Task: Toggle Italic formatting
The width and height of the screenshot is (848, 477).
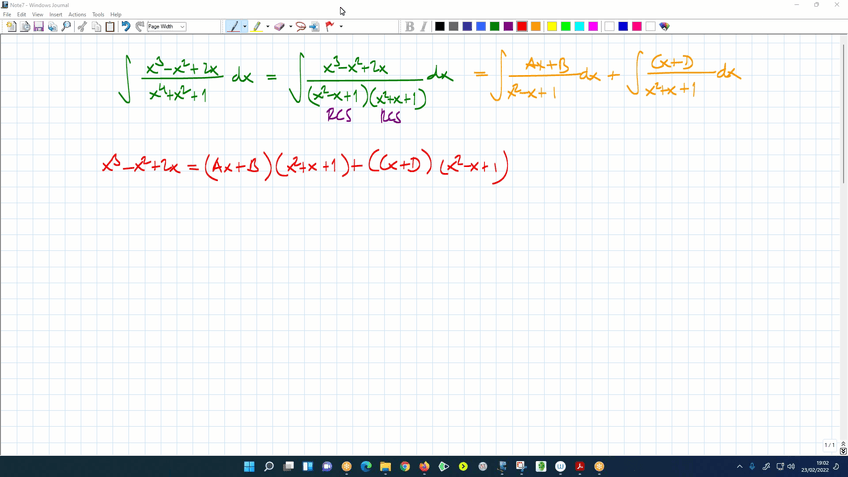Action: 423,27
